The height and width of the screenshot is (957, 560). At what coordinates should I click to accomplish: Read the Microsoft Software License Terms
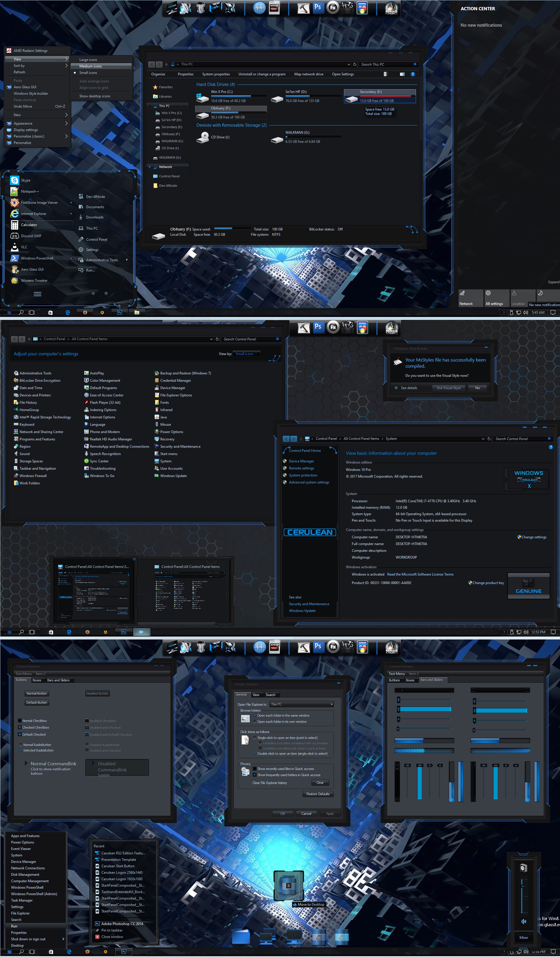420,574
